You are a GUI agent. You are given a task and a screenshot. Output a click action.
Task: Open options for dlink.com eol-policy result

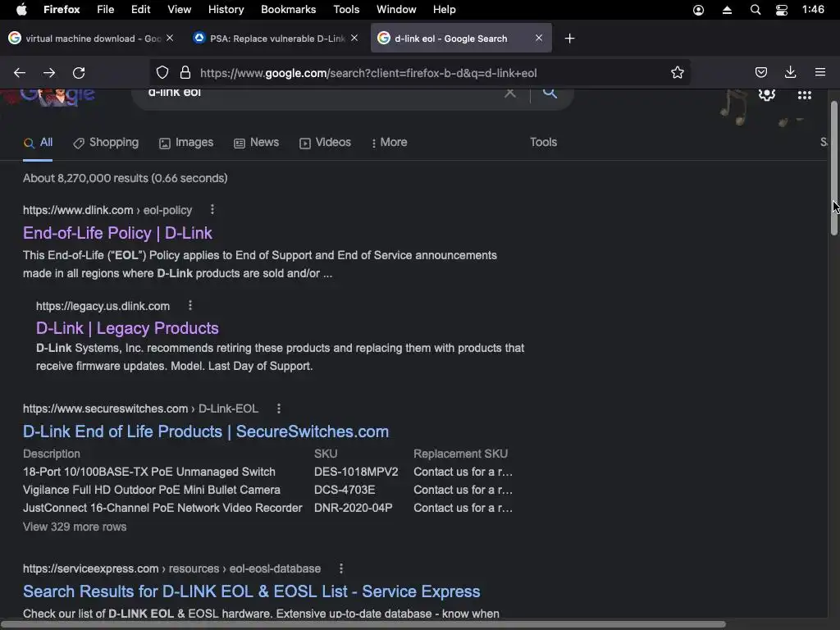point(212,209)
